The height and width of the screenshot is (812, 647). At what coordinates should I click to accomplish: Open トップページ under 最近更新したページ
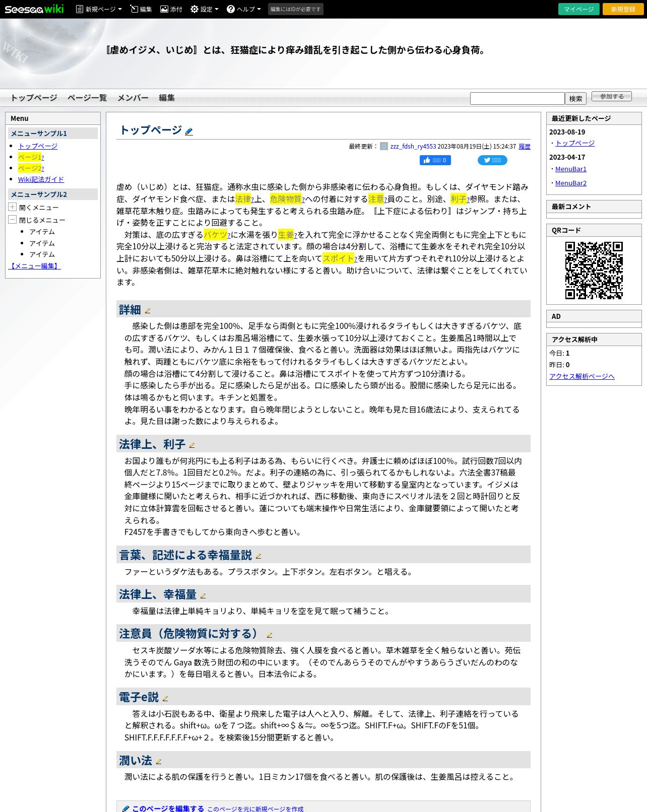point(575,143)
